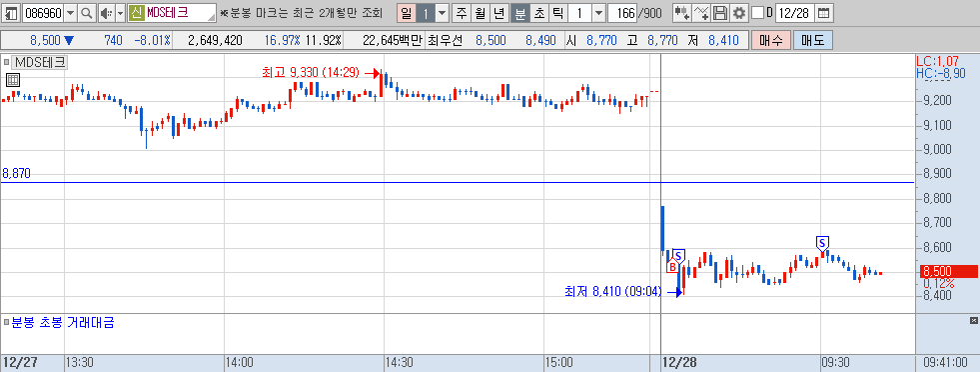Expand the stock code 086960 dropdown
This screenshot has width=980, height=372.
70,13
